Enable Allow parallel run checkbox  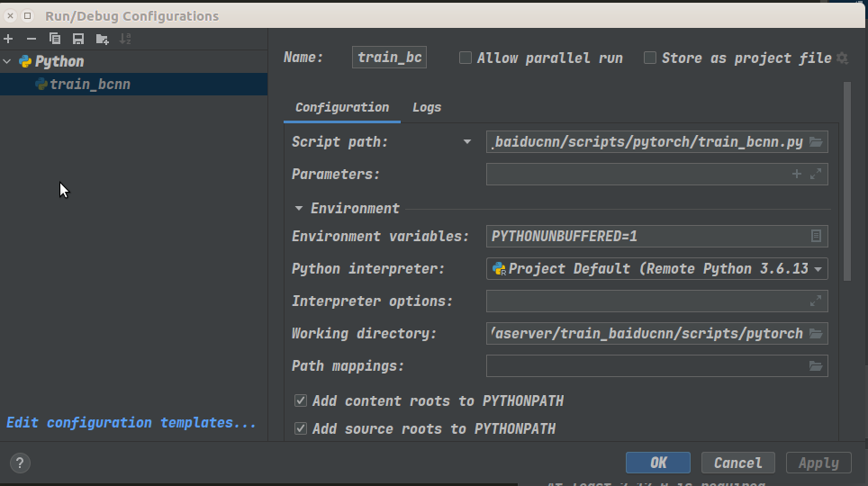click(466, 58)
